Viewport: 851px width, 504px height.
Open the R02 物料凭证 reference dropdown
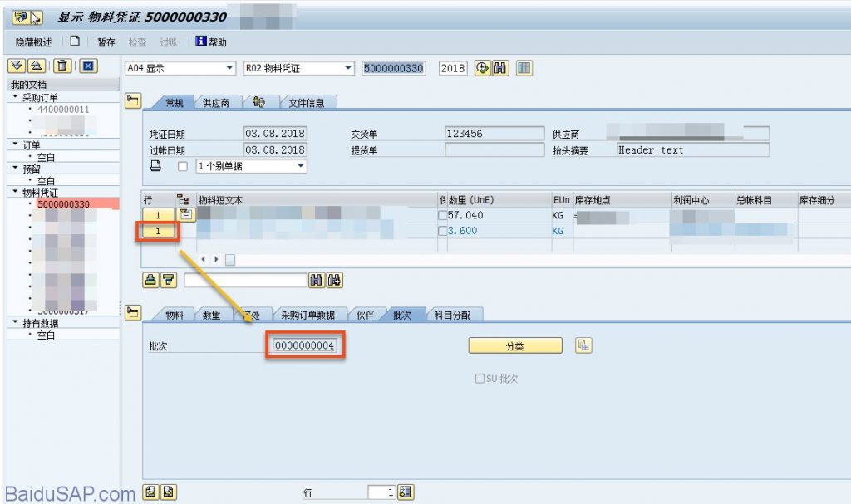coord(348,68)
